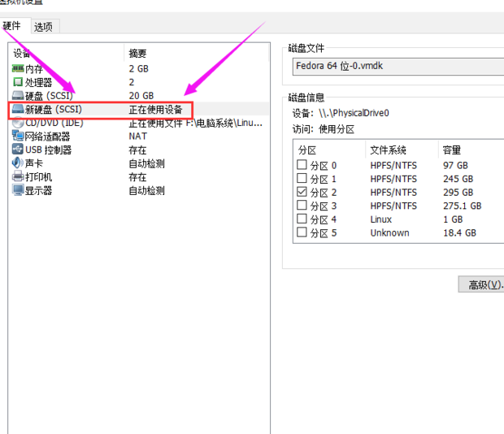Image resolution: width=504 pixels, height=434 pixels.
Task: Select the 处理器 device row label
Action: [38, 83]
